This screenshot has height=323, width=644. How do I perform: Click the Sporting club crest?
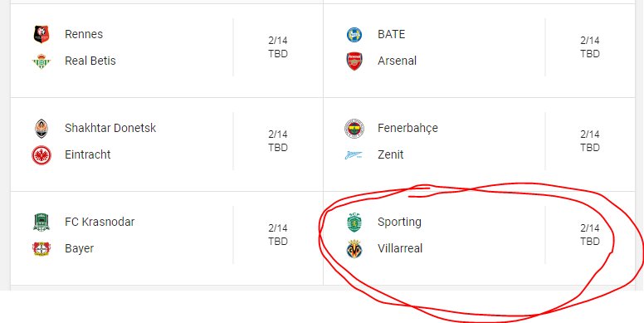[354, 222]
